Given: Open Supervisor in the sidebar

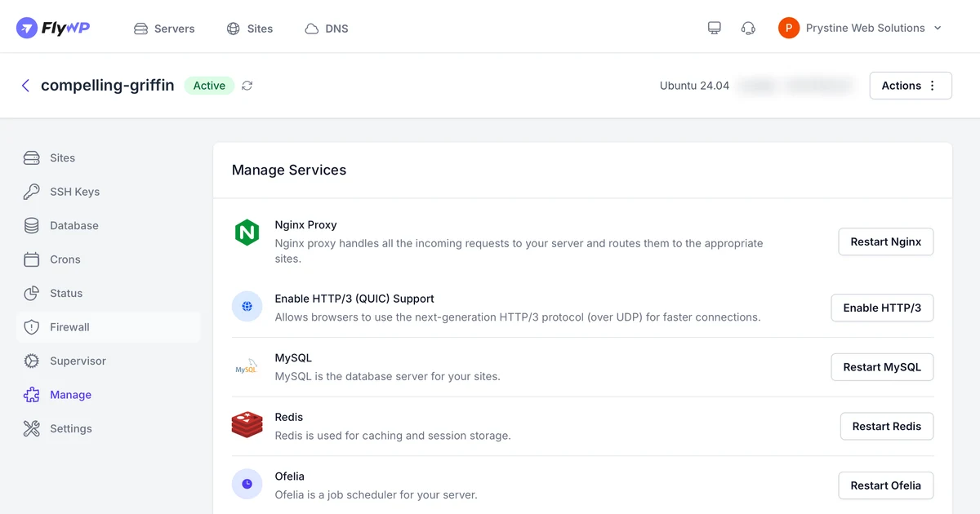Looking at the screenshot, I should click(x=108, y=361).
